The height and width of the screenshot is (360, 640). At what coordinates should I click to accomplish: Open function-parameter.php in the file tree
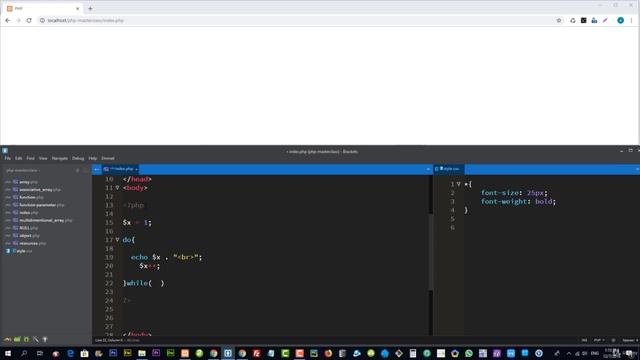[x=42, y=205]
